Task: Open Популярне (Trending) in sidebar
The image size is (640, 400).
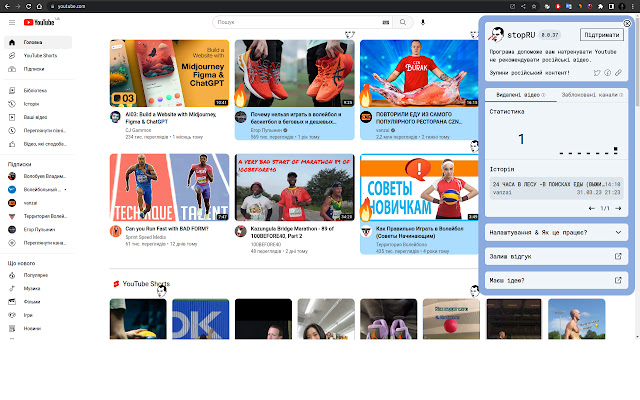Action: point(38,275)
